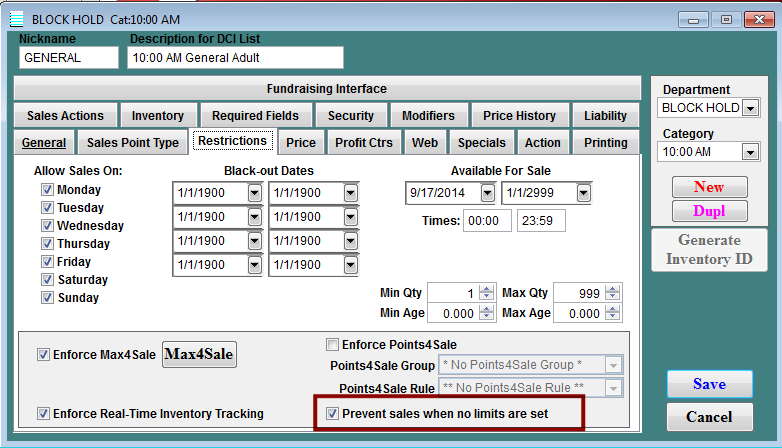Click the Min Age stepper arrows

(x=486, y=313)
